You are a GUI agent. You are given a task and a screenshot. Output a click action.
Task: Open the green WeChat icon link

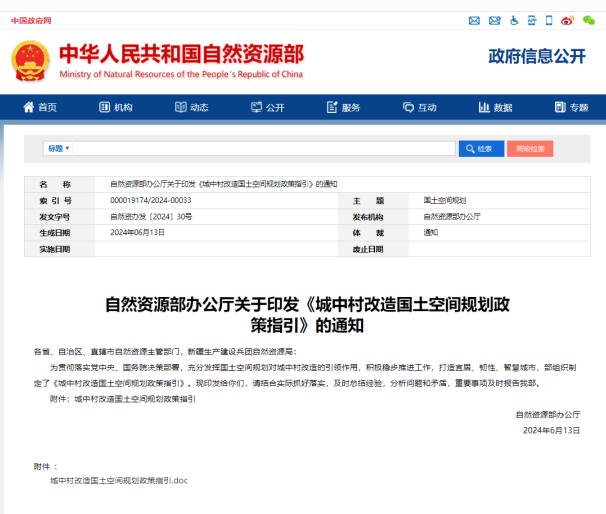tap(589, 20)
